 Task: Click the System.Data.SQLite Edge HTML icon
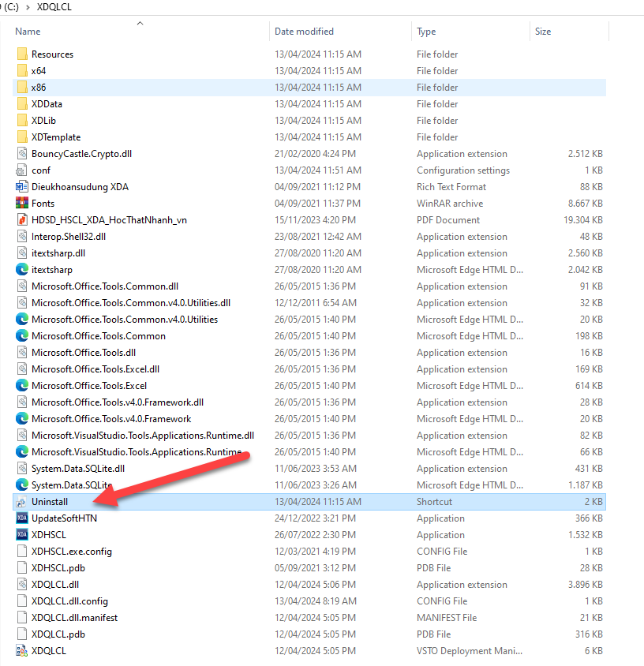(x=22, y=485)
